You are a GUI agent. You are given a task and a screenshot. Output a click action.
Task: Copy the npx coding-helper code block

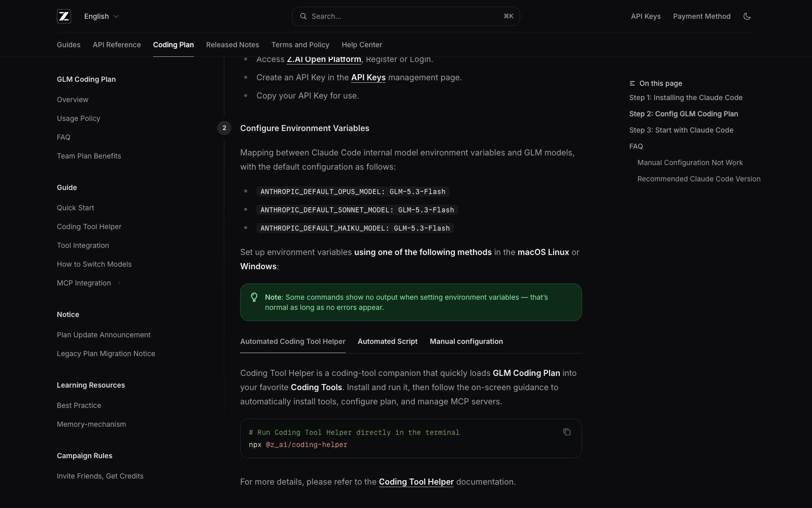(x=567, y=432)
